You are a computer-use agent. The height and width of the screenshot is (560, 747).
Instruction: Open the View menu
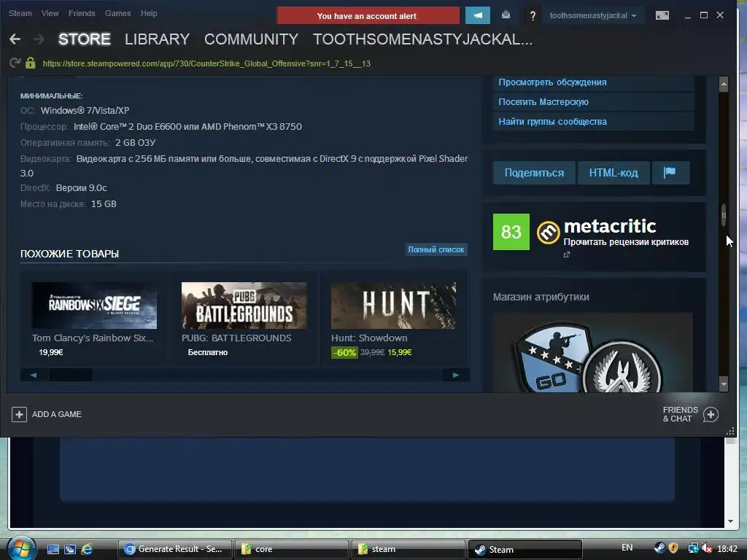tap(50, 13)
